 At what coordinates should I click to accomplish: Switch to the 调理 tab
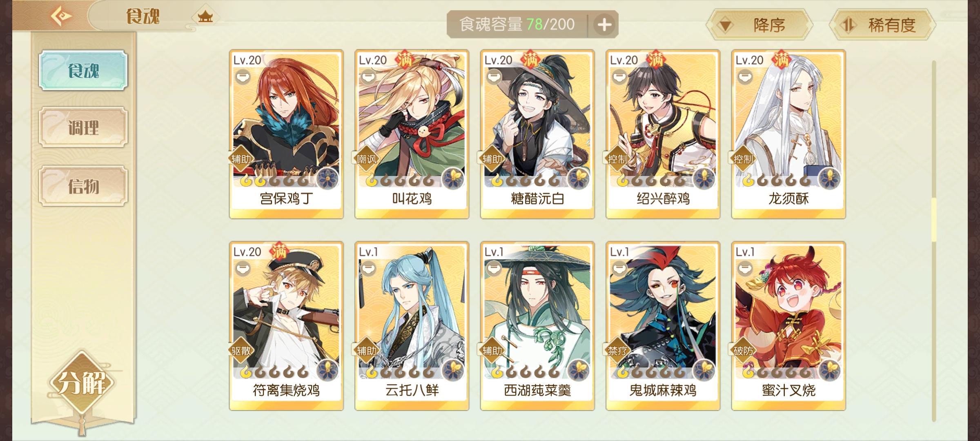click(83, 127)
